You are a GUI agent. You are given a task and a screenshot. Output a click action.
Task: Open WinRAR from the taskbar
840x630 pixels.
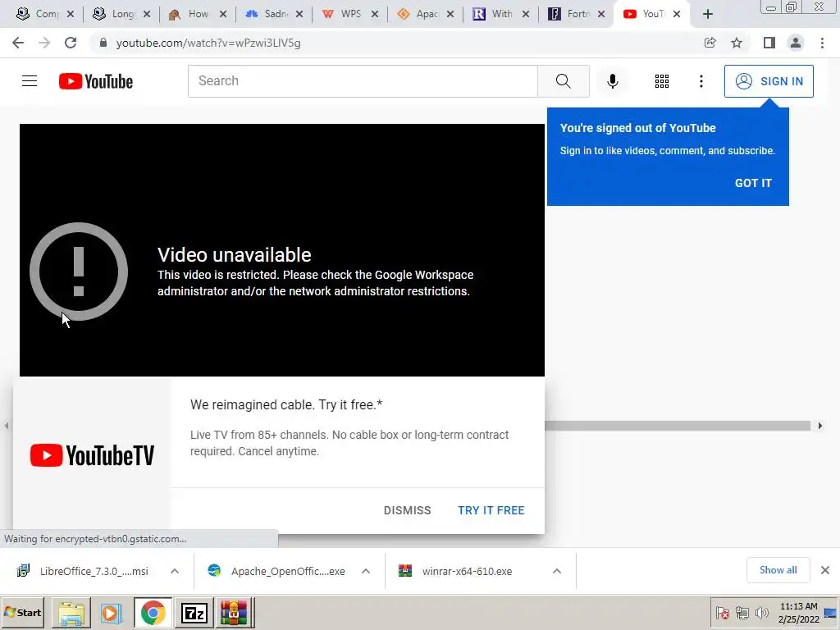tap(234, 612)
